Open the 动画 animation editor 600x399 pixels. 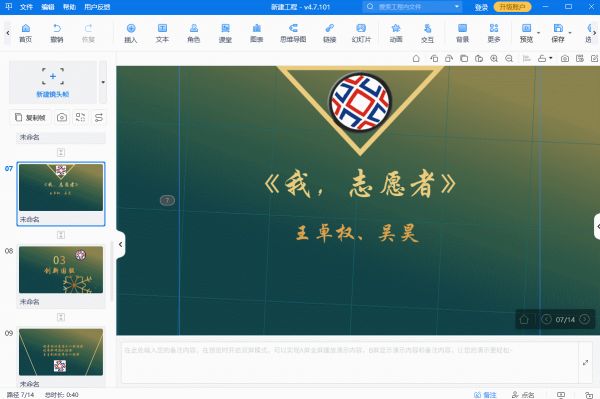coord(396,33)
